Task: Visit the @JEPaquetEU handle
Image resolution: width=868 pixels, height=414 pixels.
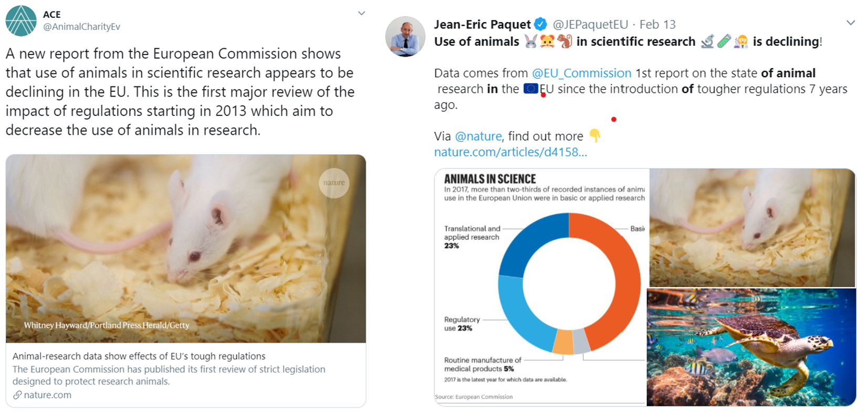Action: point(590,25)
